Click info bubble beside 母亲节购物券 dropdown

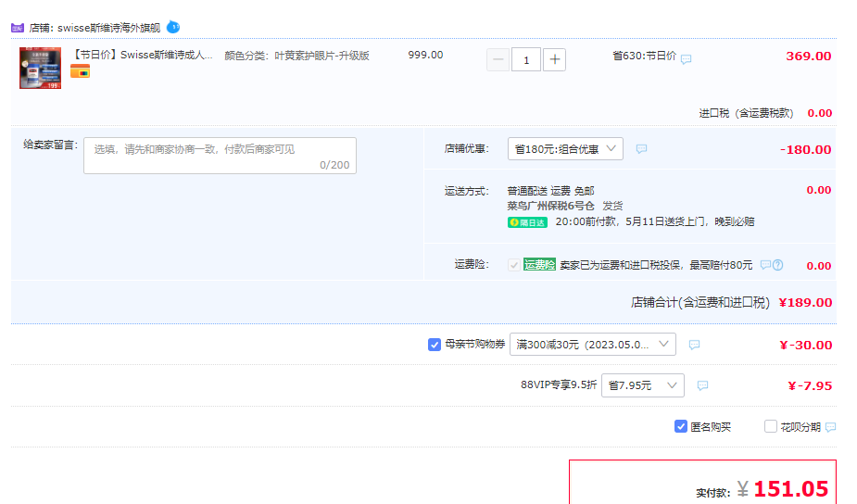[x=694, y=345]
